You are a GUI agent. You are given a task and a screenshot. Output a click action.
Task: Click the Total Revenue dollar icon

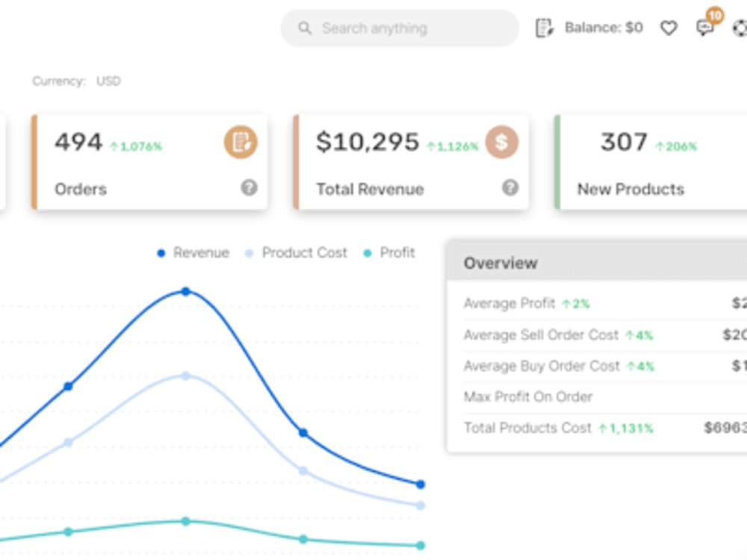coord(502,142)
